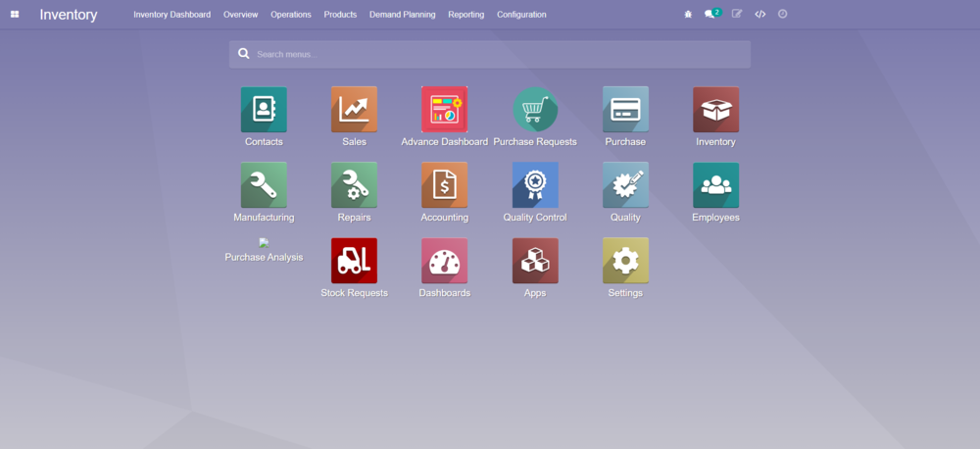The image size is (980, 449).
Task: Open Inventory Dashboard menu
Action: pos(171,15)
